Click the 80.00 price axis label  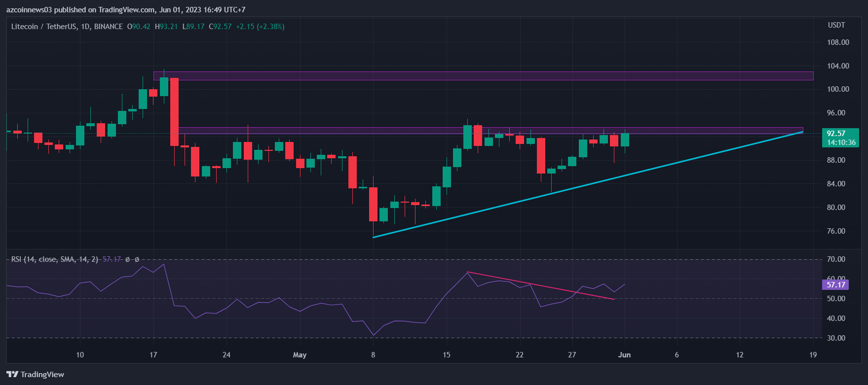pos(836,208)
